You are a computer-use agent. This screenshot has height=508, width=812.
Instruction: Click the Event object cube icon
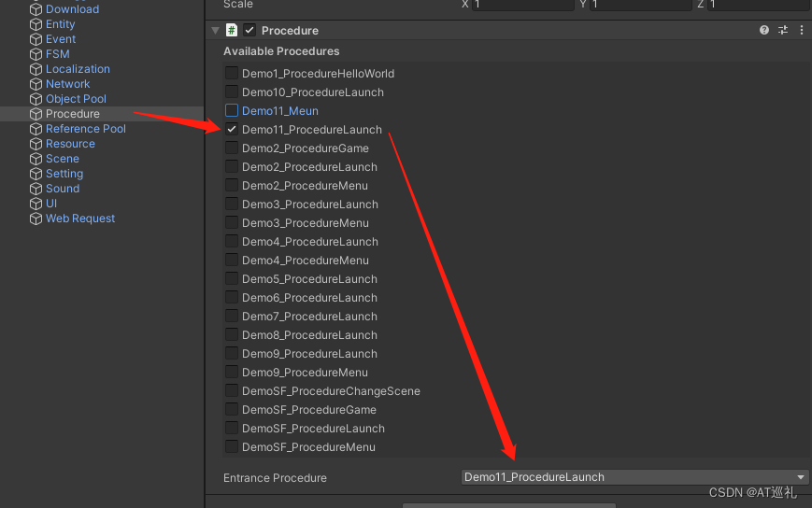pyautogui.click(x=36, y=39)
